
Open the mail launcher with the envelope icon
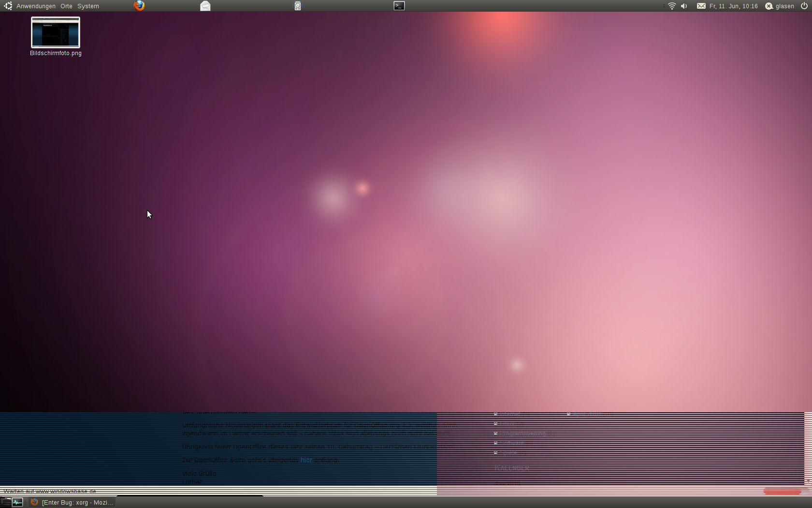(205, 6)
